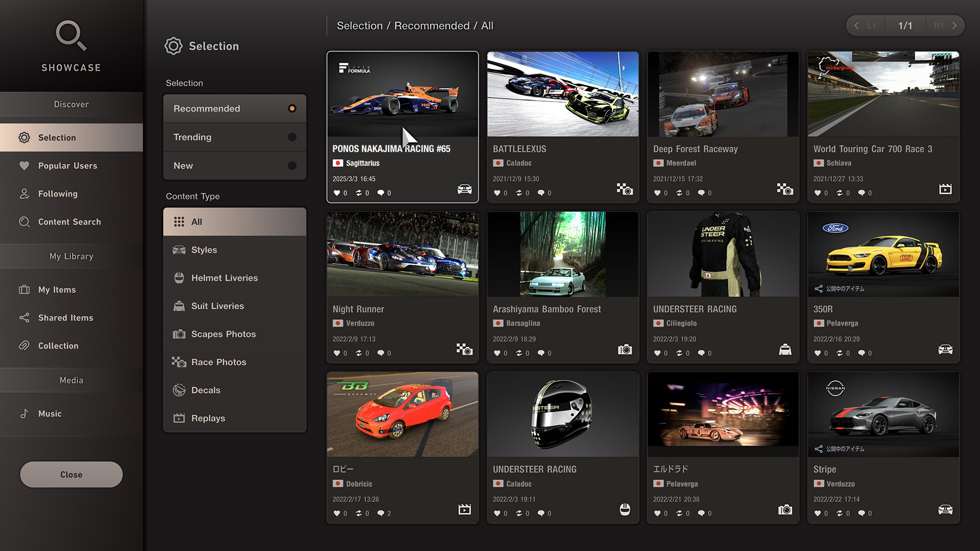Open user Sagittarius profile link
This screenshot has height=551, width=980.
tap(362, 163)
